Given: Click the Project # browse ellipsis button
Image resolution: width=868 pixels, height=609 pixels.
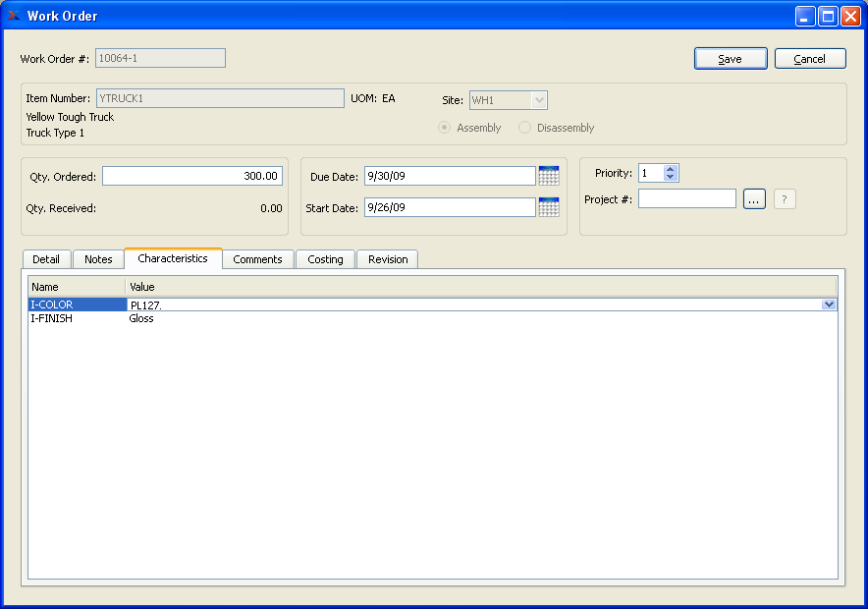Looking at the screenshot, I should tap(754, 199).
